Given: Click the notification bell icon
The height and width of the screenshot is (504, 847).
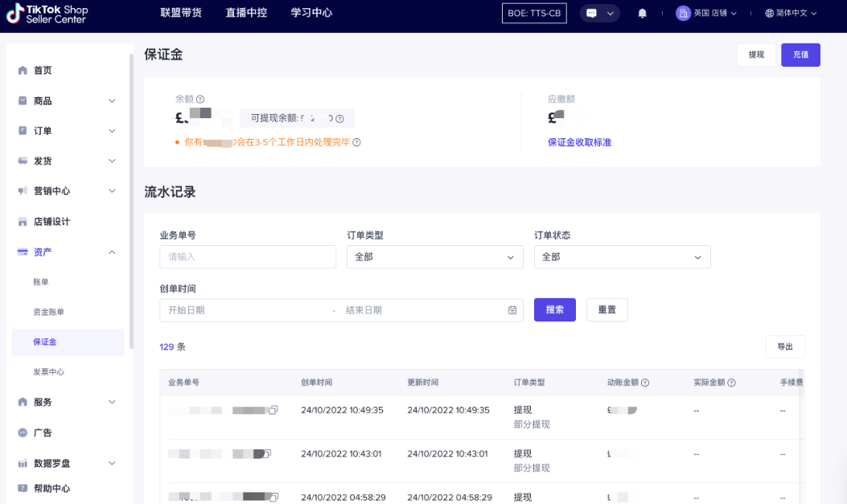Looking at the screenshot, I should tap(642, 13).
